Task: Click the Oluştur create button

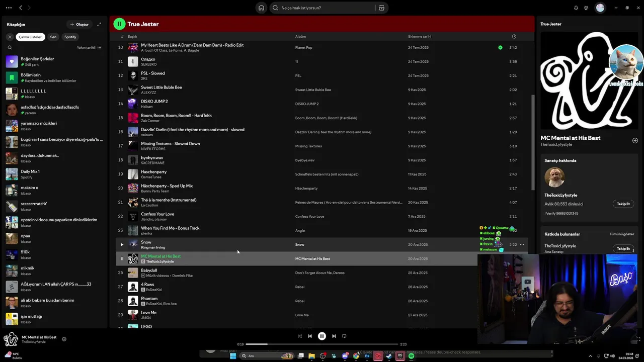Action: point(79,24)
